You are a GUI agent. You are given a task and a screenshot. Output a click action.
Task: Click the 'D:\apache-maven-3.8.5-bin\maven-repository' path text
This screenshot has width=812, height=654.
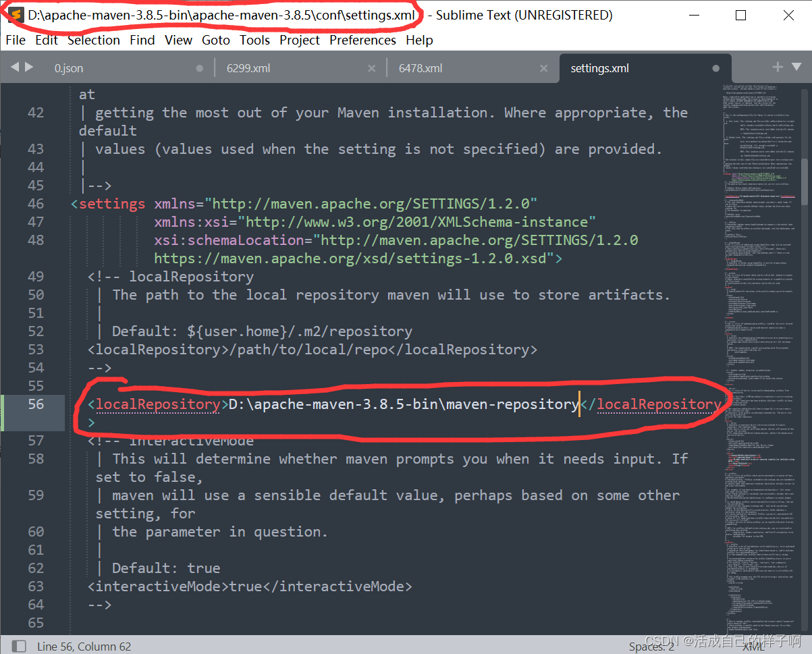pos(404,404)
